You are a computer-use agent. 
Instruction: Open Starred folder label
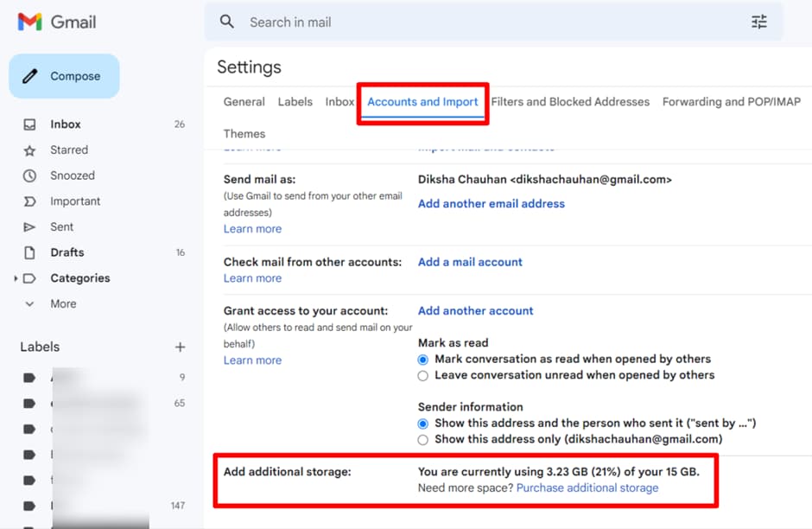(69, 150)
